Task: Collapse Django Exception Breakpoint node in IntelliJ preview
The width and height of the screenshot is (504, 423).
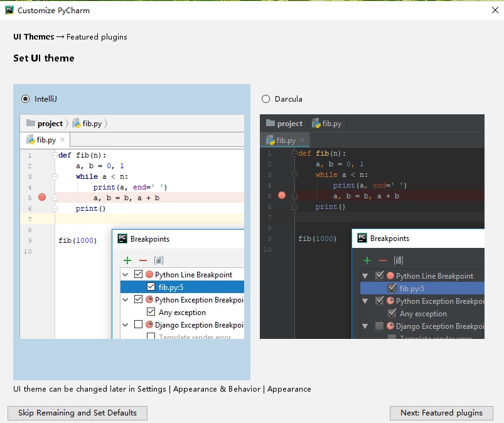Action: pyautogui.click(x=126, y=324)
